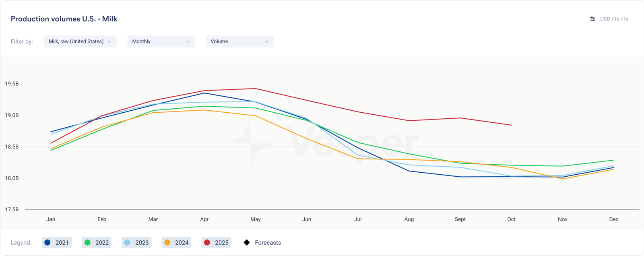
Task: Disable the 2025 series in legend
Action: (217, 242)
